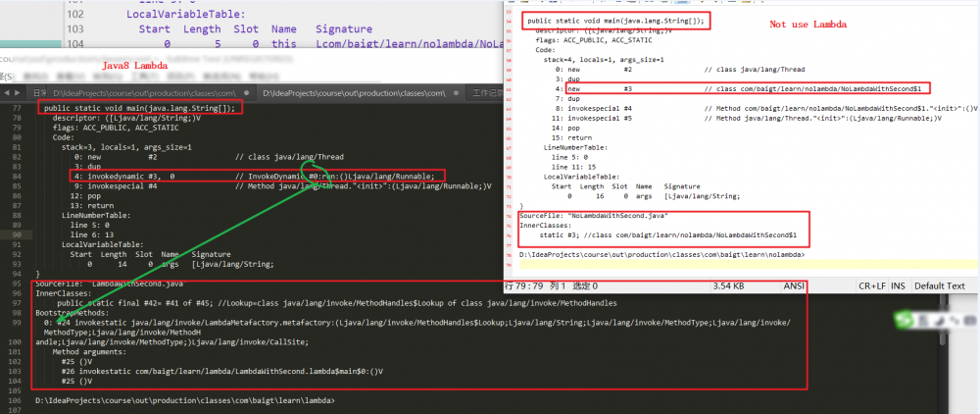Click the invokespecial #5 line in right editor
The image size is (980, 414).
(x=746, y=118)
